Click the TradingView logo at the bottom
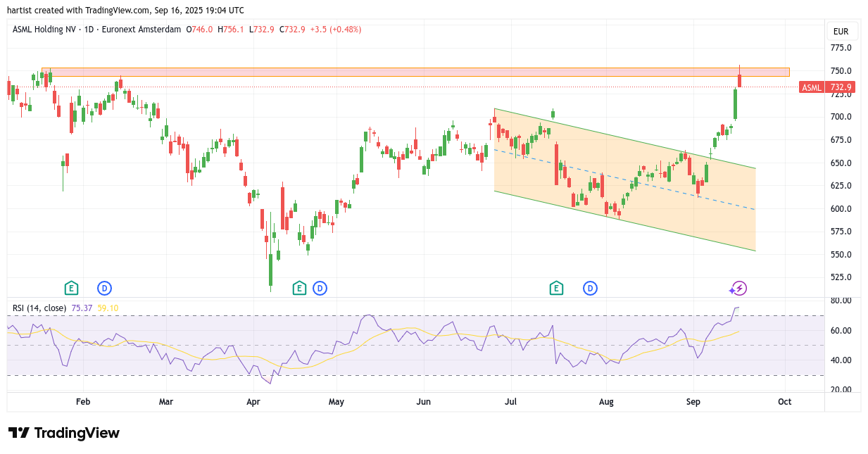 pyautogui.click(x=64, y=433)
